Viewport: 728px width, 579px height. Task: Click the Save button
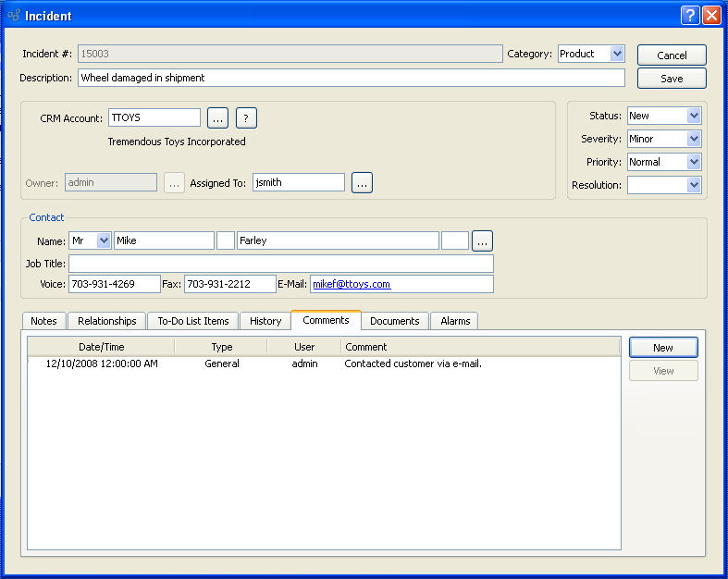point(672,79)
